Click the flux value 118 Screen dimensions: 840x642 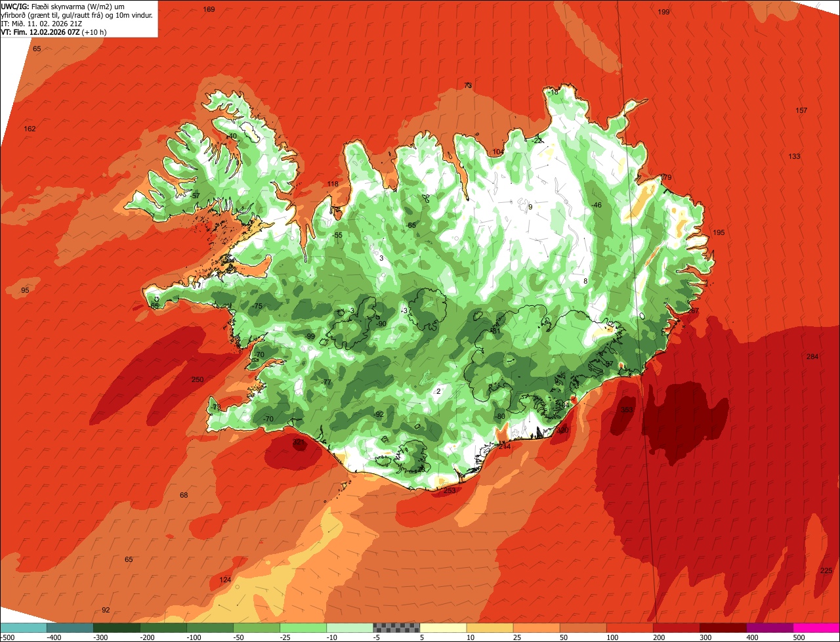333,184
